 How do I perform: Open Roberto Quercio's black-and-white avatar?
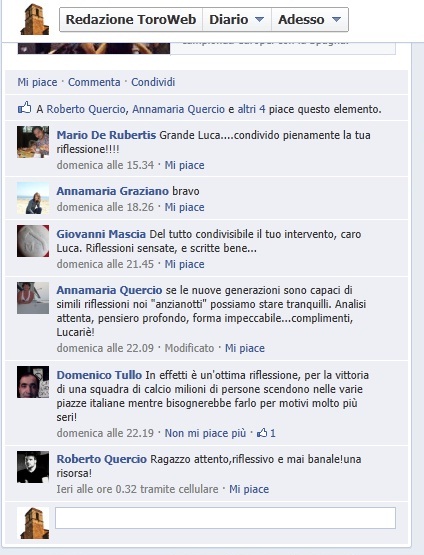33,467
